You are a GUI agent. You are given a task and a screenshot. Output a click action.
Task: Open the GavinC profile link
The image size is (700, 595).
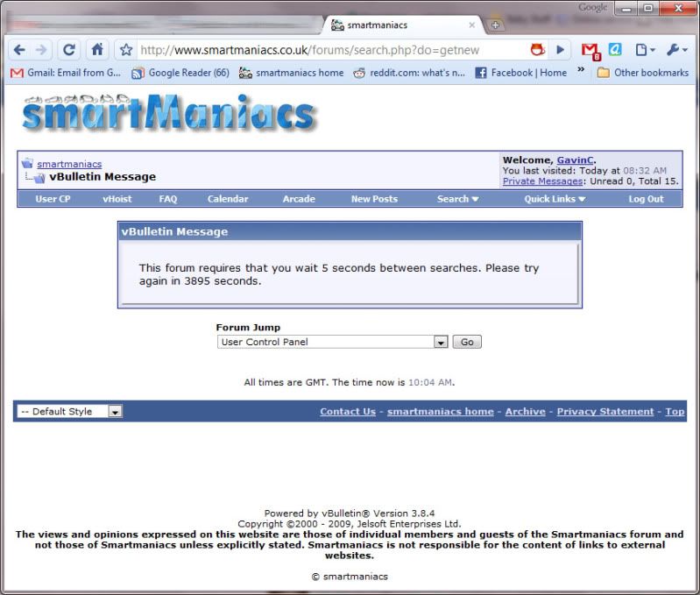(575, 159)
